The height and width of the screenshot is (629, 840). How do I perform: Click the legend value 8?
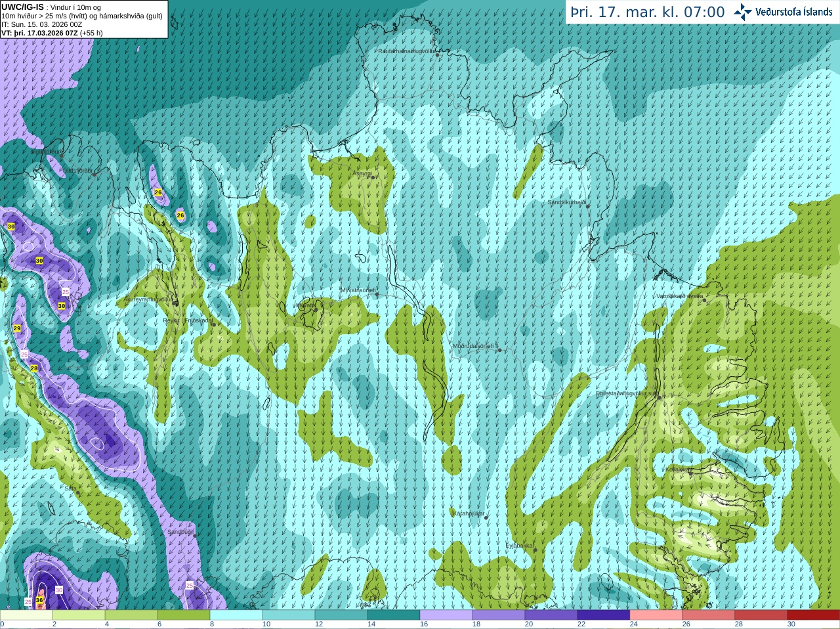point(212,624)
